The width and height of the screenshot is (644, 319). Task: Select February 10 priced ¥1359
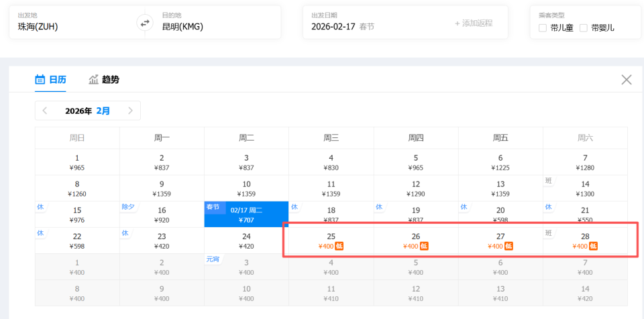click(x=246, y=188)
